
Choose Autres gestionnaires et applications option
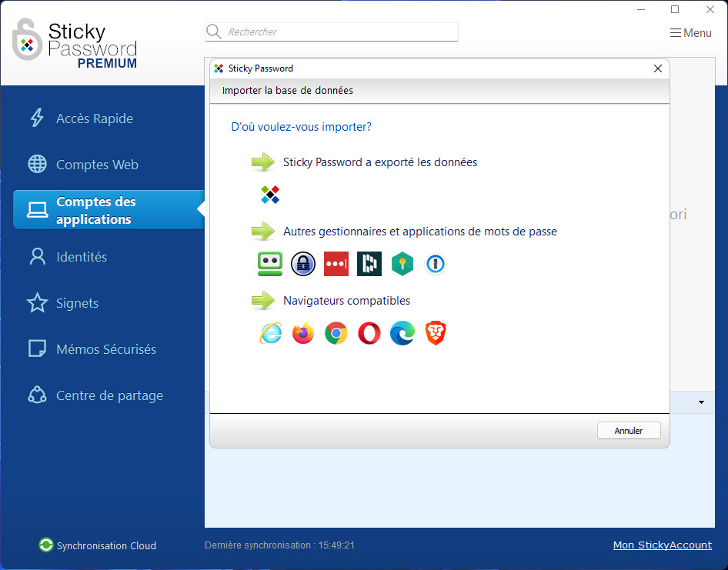419,232
